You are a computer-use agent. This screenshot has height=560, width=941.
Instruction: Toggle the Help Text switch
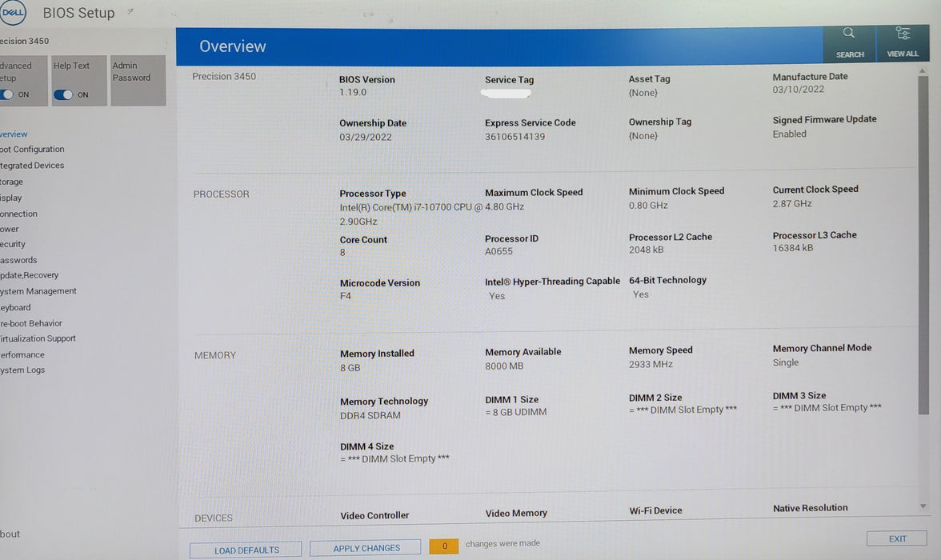(63, 95)
